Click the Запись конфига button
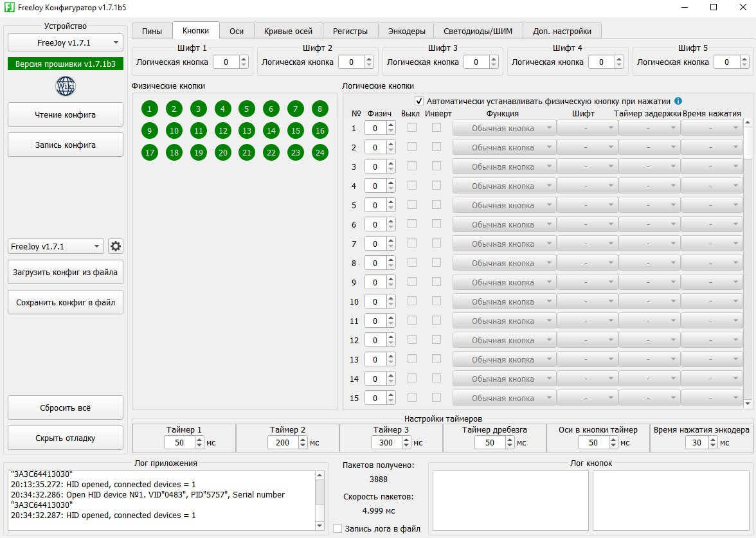Screen dimensions: 756x538 tap(66, 145)
